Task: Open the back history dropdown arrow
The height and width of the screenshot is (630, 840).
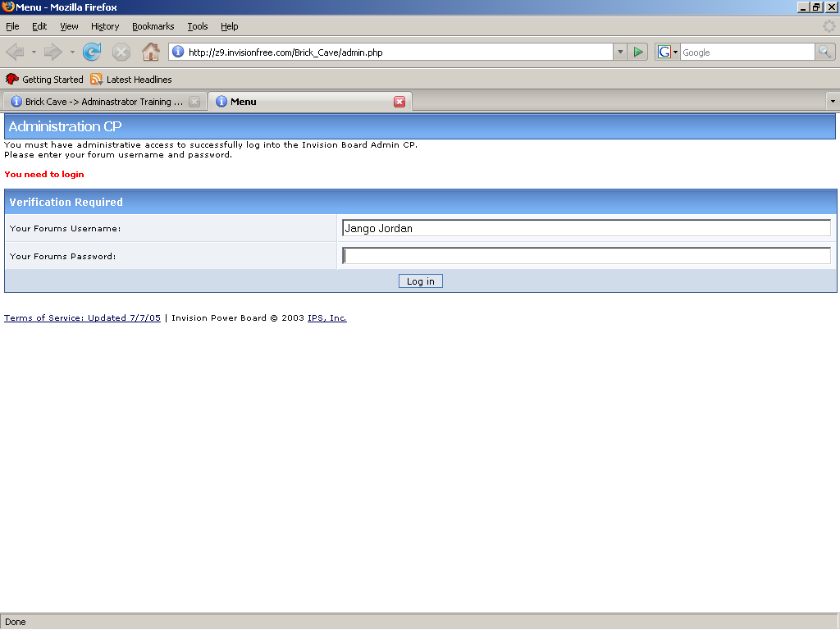Action: coord(34,52)
